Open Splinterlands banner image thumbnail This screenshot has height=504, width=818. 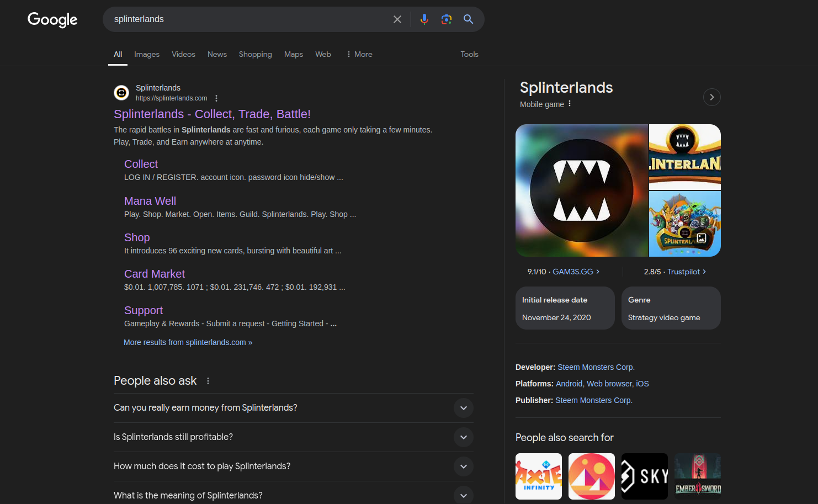point(685,157)
